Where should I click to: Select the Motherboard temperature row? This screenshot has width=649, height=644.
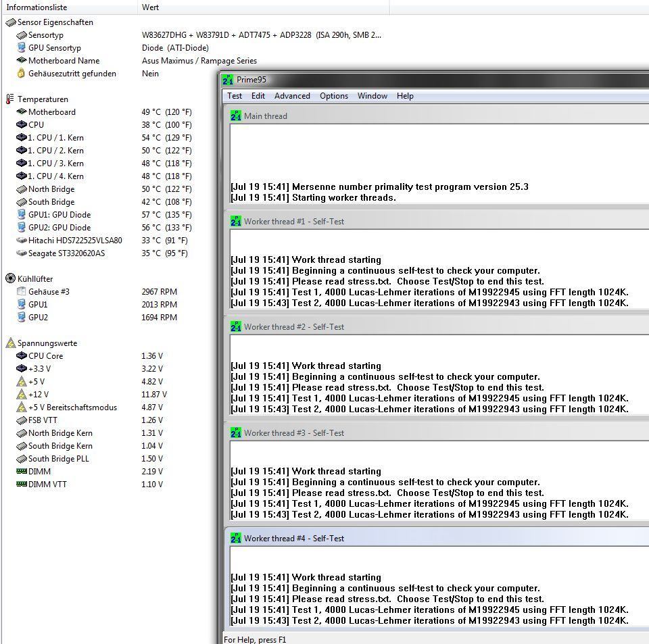(104, 112)
